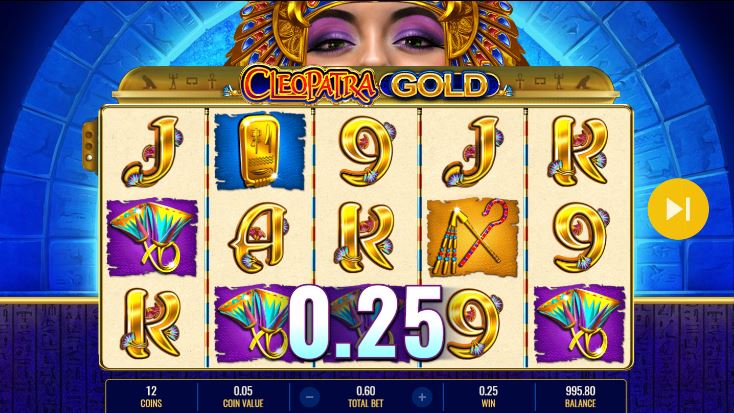Click the K symbol in top-right reel
The height and width of the screenshot is (413, 734).
(x=579, y=151)
